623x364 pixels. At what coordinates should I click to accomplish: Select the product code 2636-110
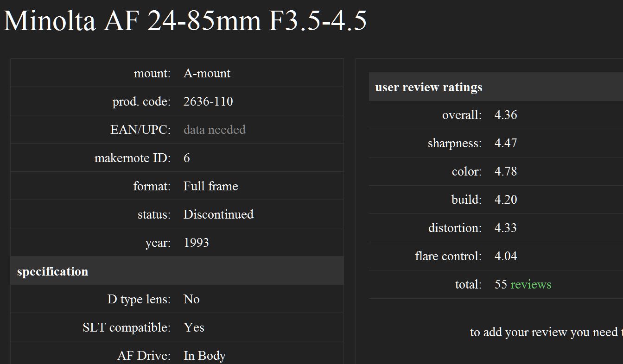point(208,101)
